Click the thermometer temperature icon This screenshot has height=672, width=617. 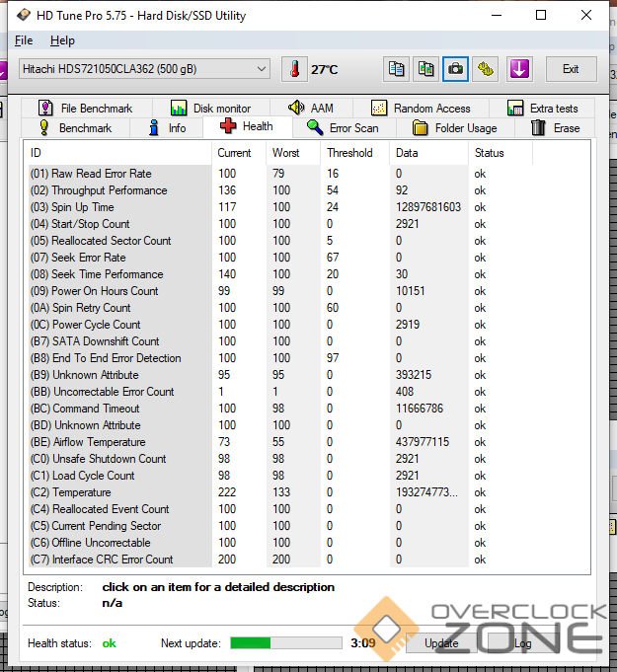[x=294, y=69]
